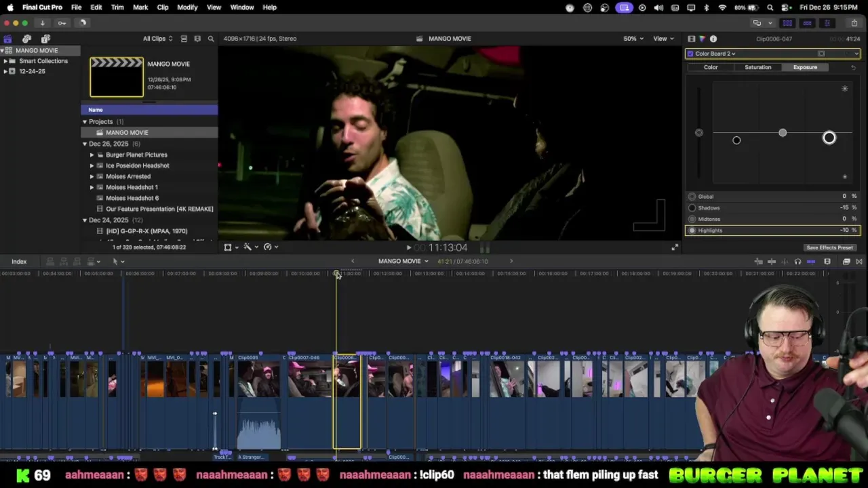This screenshot has height=488, width=868.
Task: Select the Midtones exposure puck
Action: pyautogui.click(x=783, y=133)
